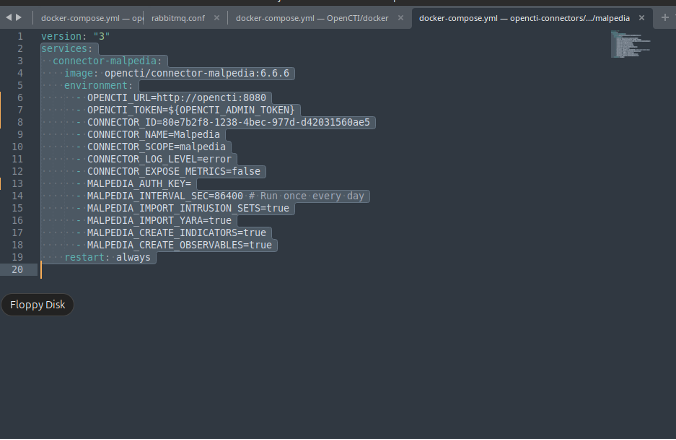Click the OPENCTI_TOKEN line
The image size is (676, 440).
click(191, 110)
